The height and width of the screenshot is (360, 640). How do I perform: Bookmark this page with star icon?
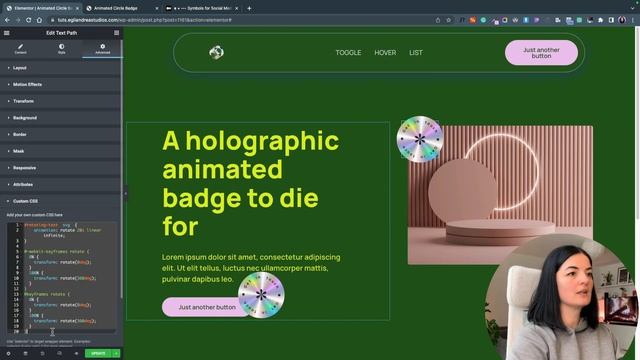click(449, 20)
